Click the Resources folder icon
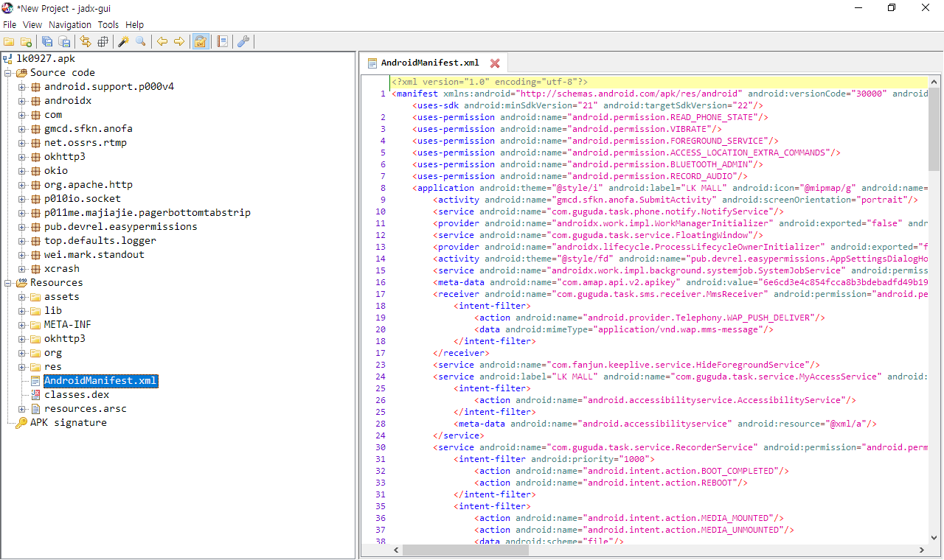The height and width of the screenshot is (560, 944). click(21, 283)
